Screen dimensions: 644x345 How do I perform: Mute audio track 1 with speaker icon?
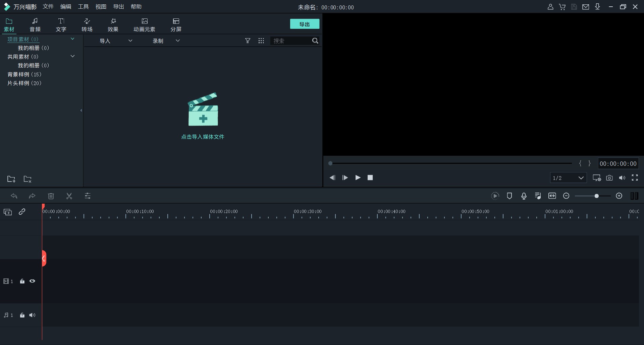coord(32,315)
